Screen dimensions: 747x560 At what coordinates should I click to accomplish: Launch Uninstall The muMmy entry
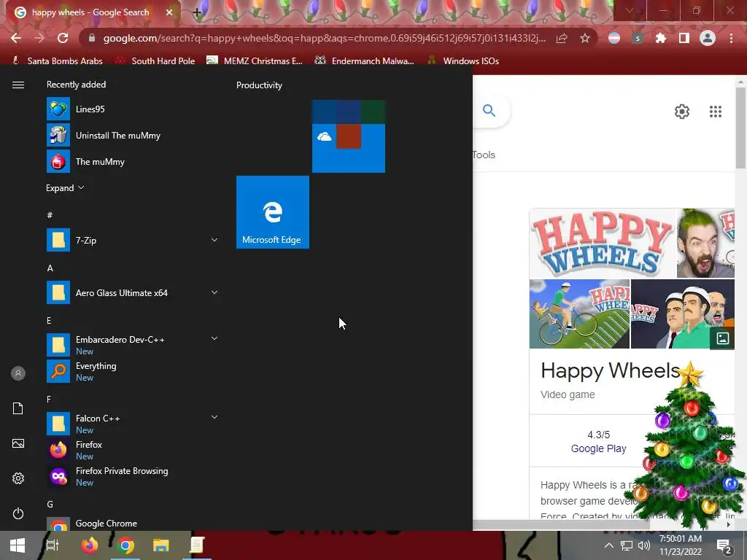[132, 135]
